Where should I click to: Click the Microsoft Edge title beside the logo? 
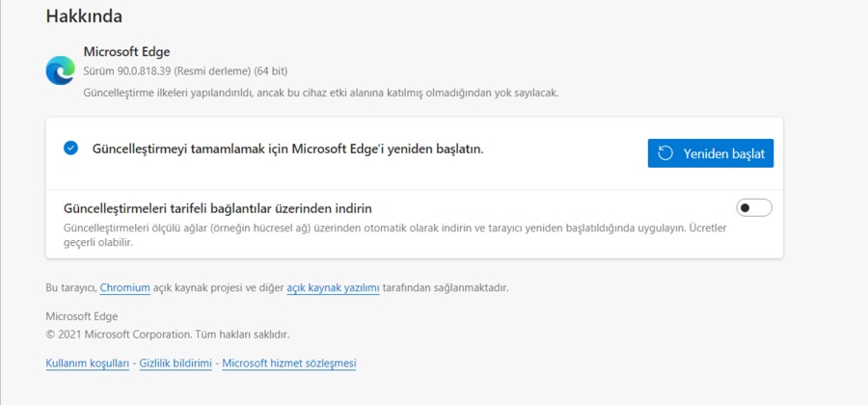pos(126,52)
